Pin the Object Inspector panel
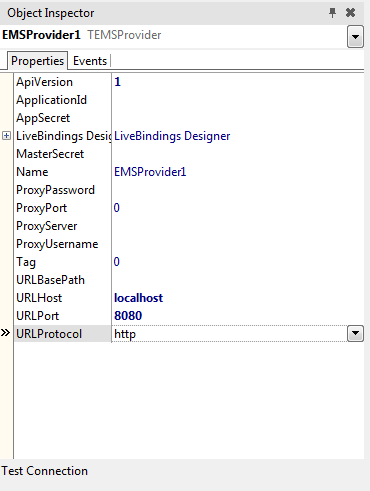Viewport: 370px width, 491px height. point(332,13)
